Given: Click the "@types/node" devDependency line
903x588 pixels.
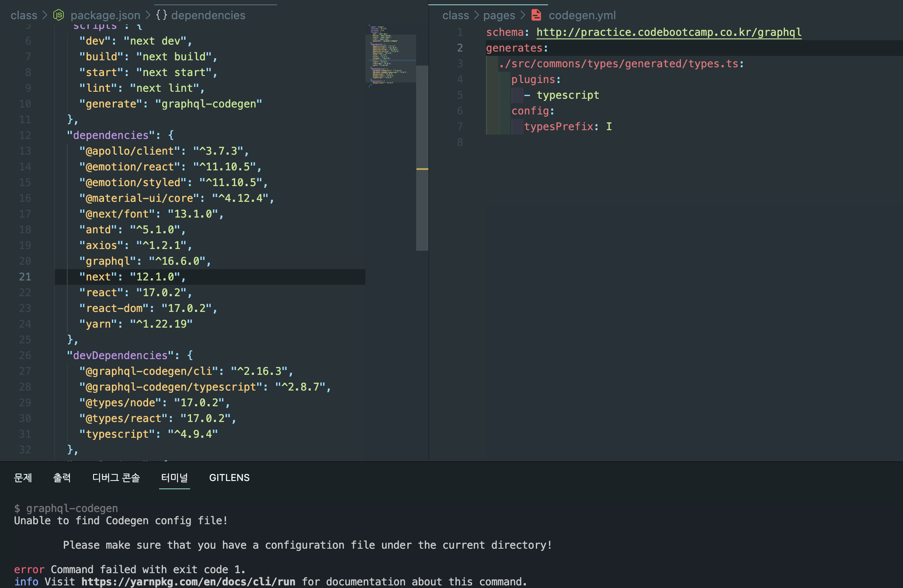Looking at the screenshot, I should click(155, 403).
